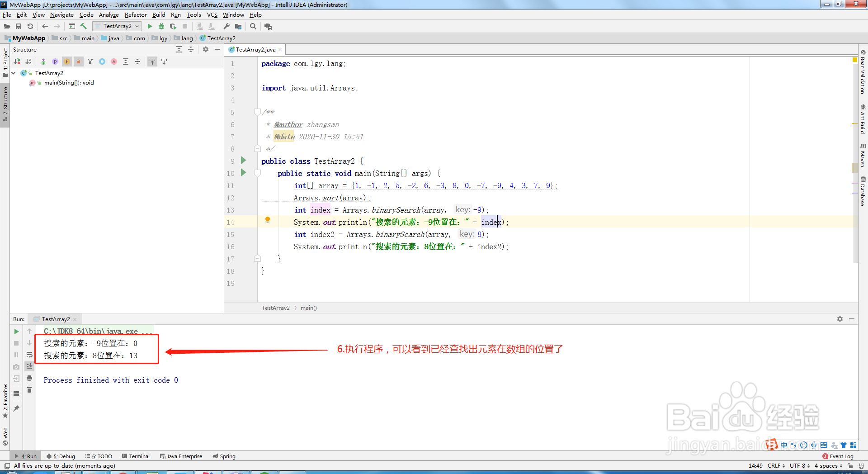This screenshot has width=868, height=474.
Task: Open the UTF-8 encoding selector
Action: pyautogui.click(x=800, y=465)
